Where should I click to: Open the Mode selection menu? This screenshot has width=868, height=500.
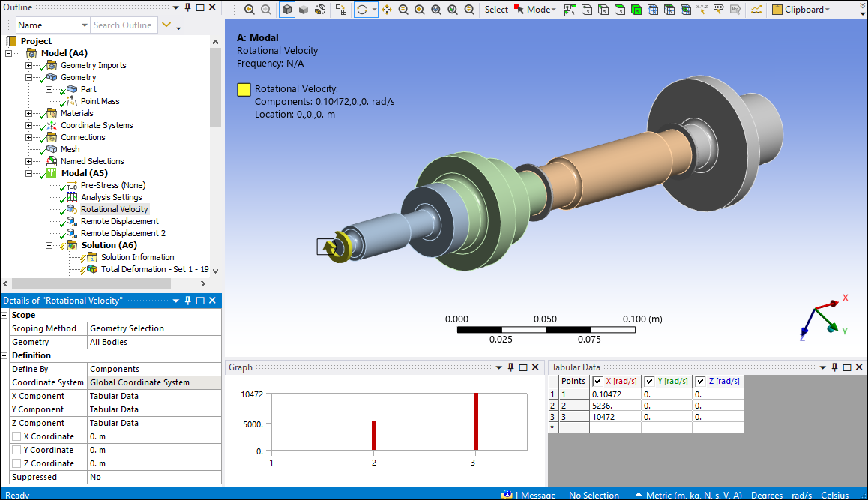[x=535, y=10]
